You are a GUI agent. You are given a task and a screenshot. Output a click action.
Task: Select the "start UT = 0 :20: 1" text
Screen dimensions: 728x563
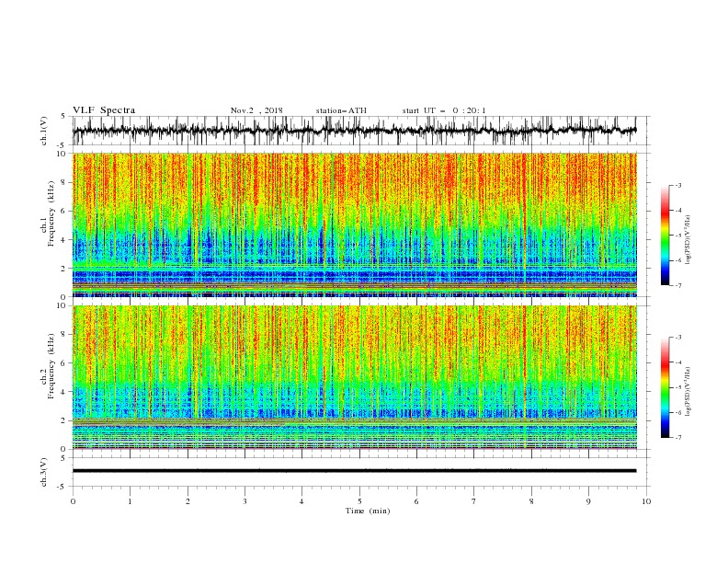(444, 110)
